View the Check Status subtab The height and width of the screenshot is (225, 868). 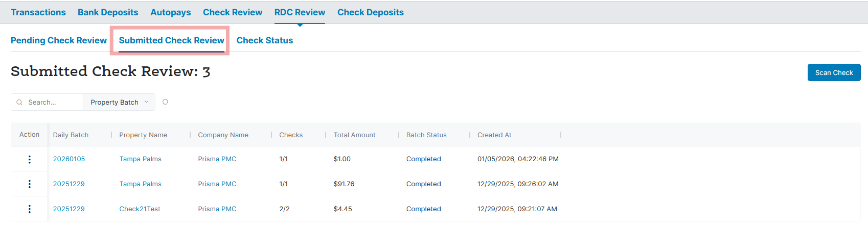[x=265, y=40]
